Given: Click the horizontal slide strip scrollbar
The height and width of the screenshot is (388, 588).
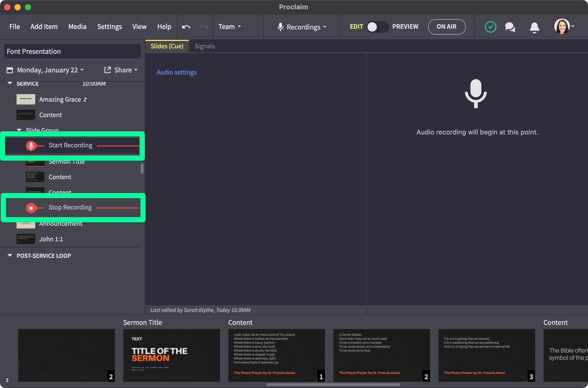Looking at the screenshot, I should pyautogui.click(x=333, y=385).
